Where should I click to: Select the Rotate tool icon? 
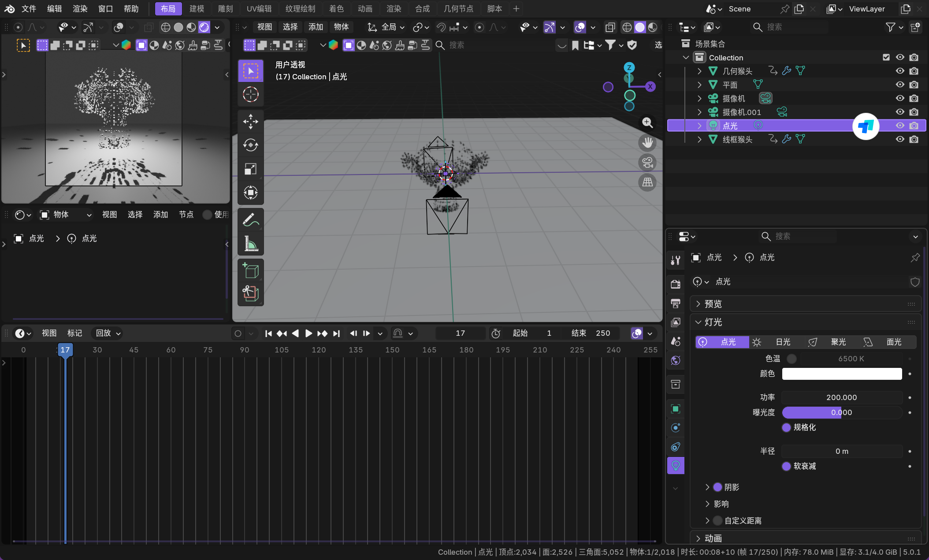(250, 145)
